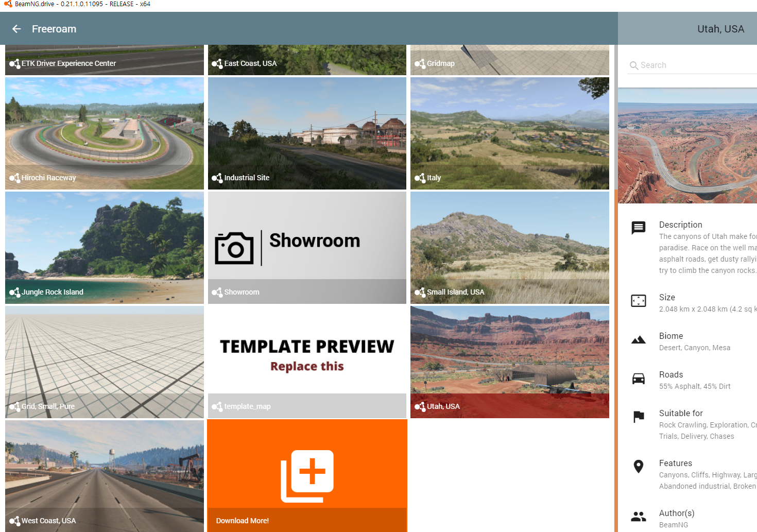Click the Search input field

tap(692, 65)
